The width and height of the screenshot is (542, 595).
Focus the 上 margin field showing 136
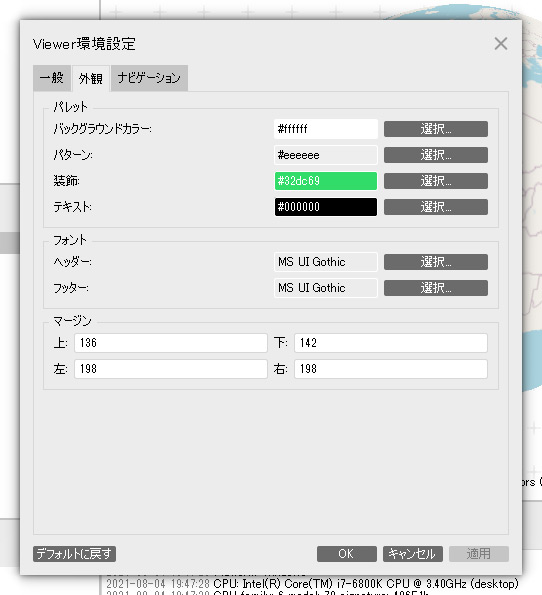[171, 343]
